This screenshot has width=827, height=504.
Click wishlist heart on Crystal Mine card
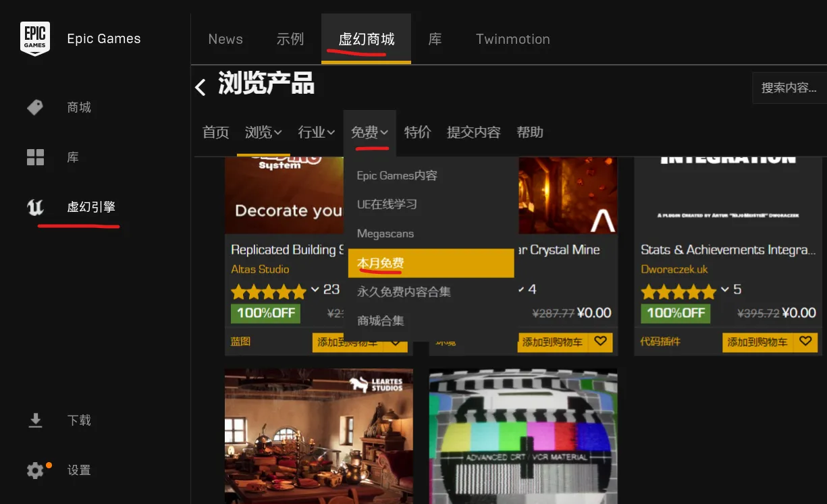coord(600,342)
